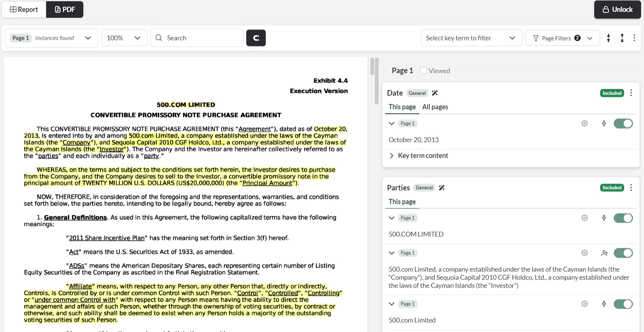This screenshot has width=644, height=332.
Task: Click the Included badge on Date card
Action: 612,93
